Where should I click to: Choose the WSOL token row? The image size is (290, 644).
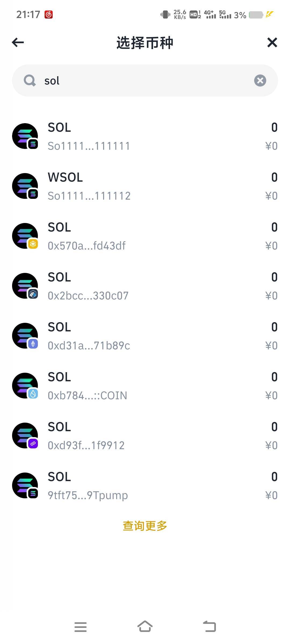coord(145,186)
